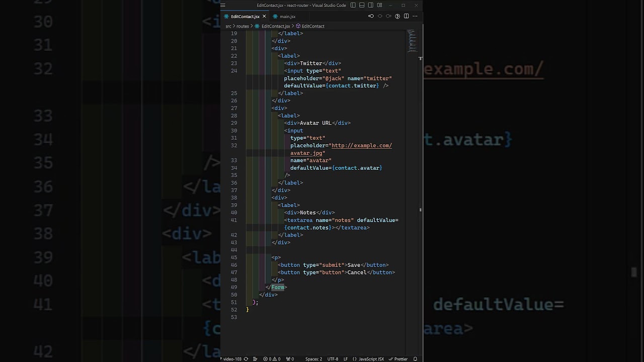Screen dimensions: 644x362
Task: Open the Customize Layout icon
Action: pos(380,6)
